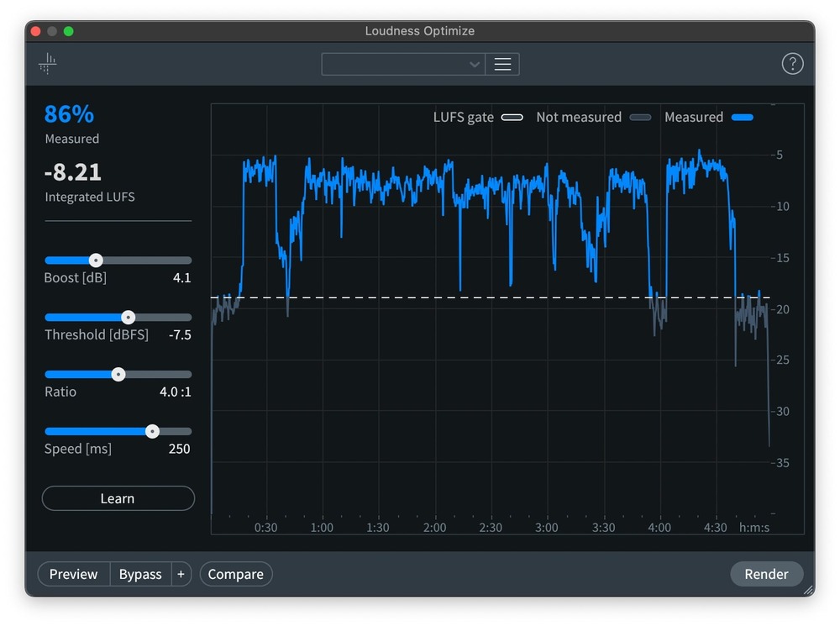Image resolution: width=840 pixels, height=626 pixels.
Task: Adjust the Speed ms slider
Action: pos(152,431)
